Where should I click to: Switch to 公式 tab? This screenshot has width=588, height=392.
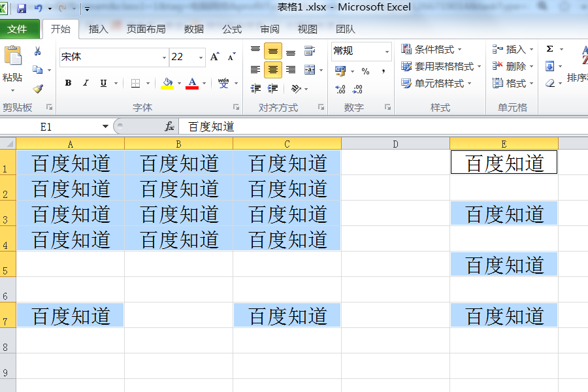tap(232, 29)
